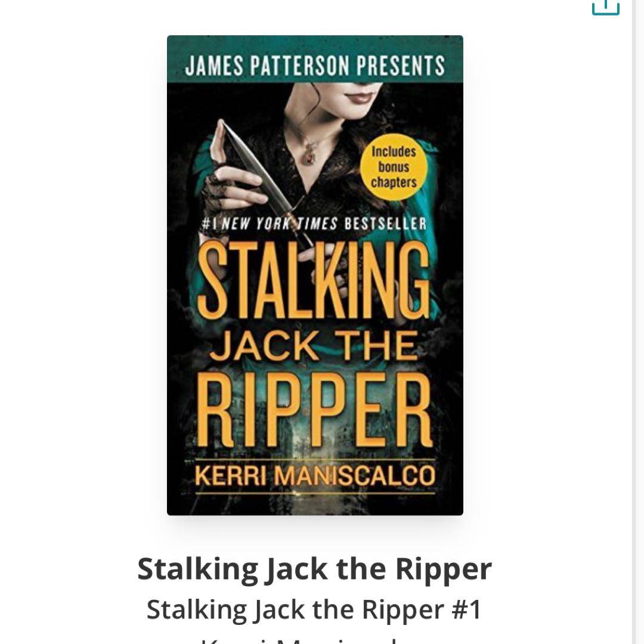Tap the share icon at top right

(605, 7)
